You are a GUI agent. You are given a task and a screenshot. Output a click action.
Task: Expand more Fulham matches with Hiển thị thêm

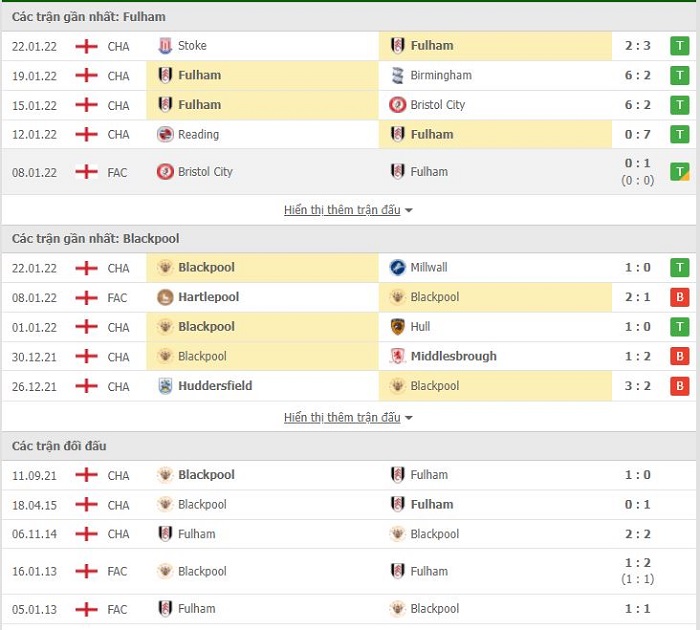pyautogui.click(x=348, y=210)
